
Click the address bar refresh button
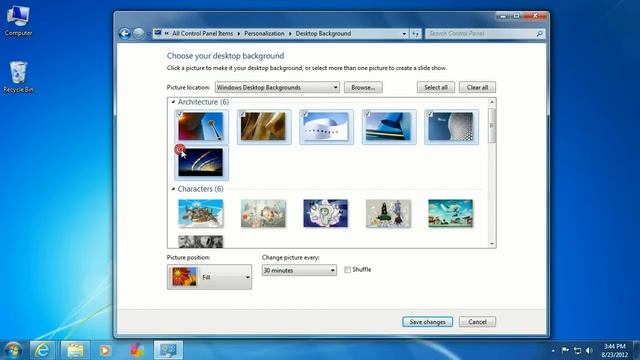[416, 34]
